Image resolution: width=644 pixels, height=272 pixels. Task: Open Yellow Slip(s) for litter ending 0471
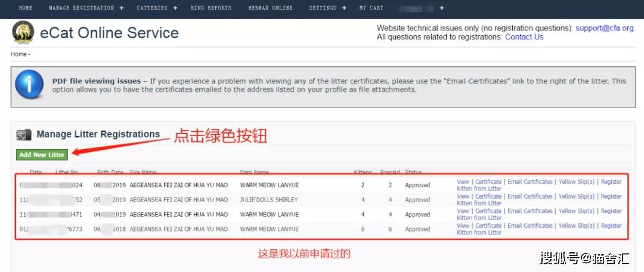pos(576,211)
